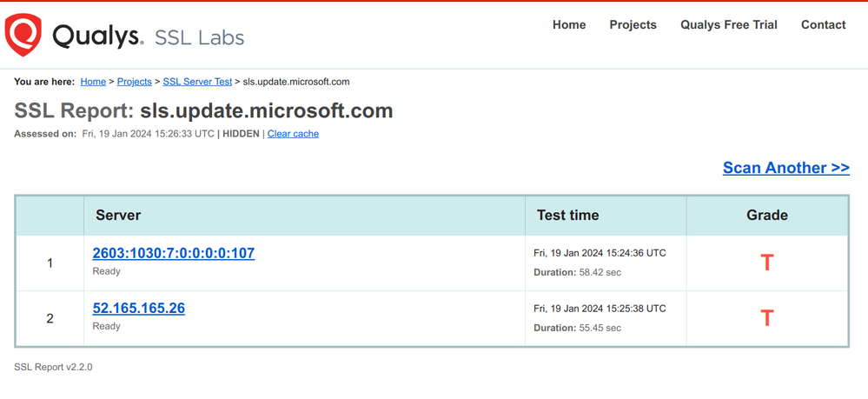Click the Qualys red shield logo
The width and height of the screenshot is (868, 399).
(23, 36)
